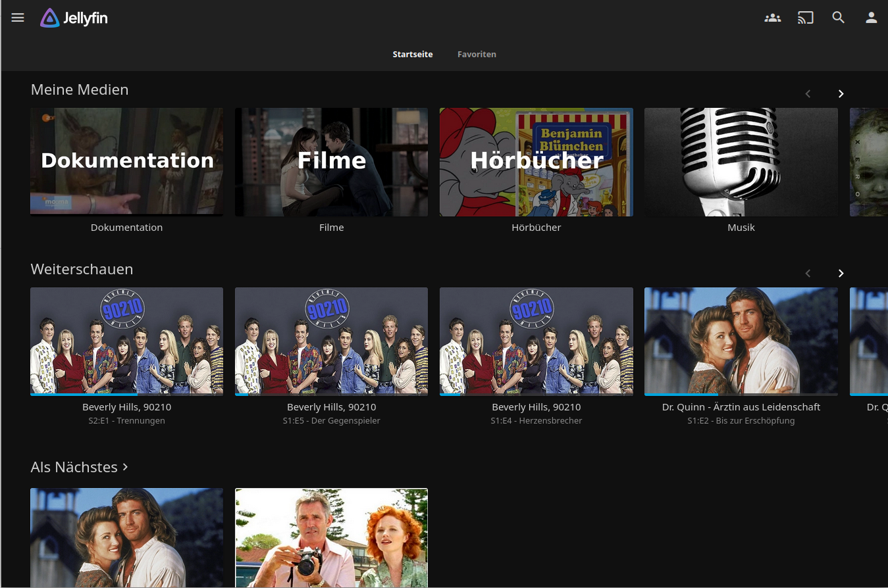The width and height of the screenshot is (888, 588).
Task: Click the Cast to device icon
Action: coord(805,18)
